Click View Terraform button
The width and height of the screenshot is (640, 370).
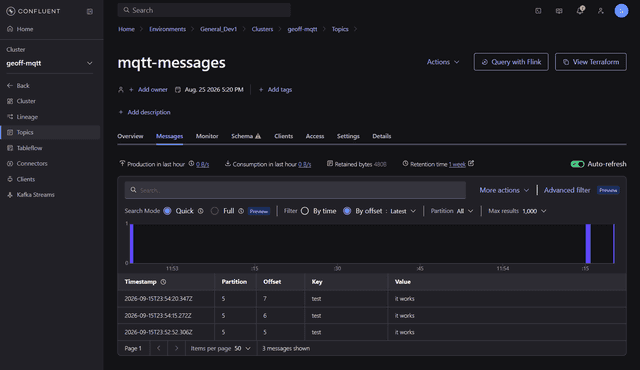point(591,62)
